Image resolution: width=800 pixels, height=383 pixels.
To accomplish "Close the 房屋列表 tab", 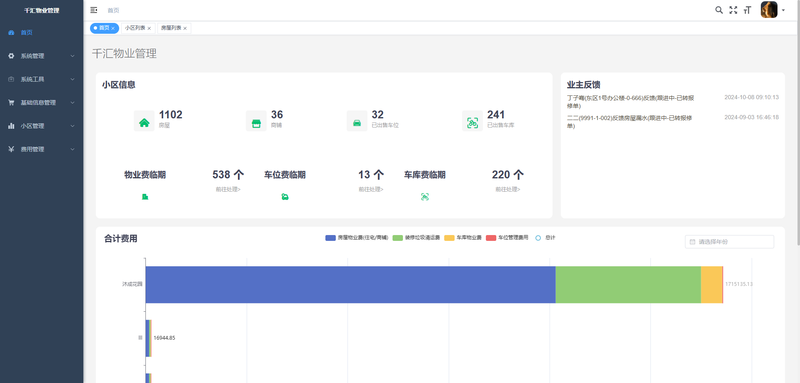I will click(x=185, y=29).
